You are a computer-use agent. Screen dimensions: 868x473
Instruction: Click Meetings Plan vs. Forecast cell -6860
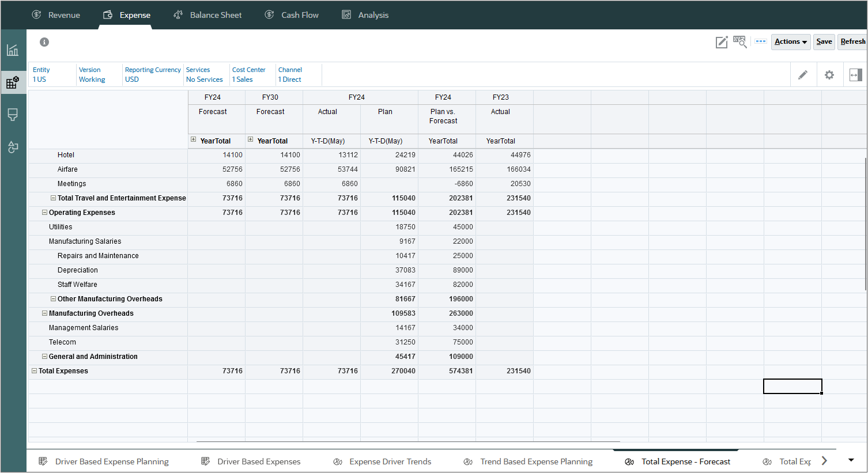(447, 184)
